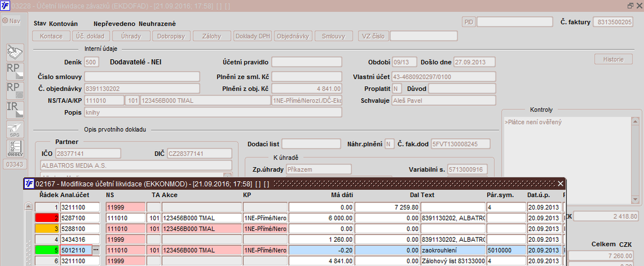Open lookup button next to account 5012110
644x266 pixels.
point(96,250)
